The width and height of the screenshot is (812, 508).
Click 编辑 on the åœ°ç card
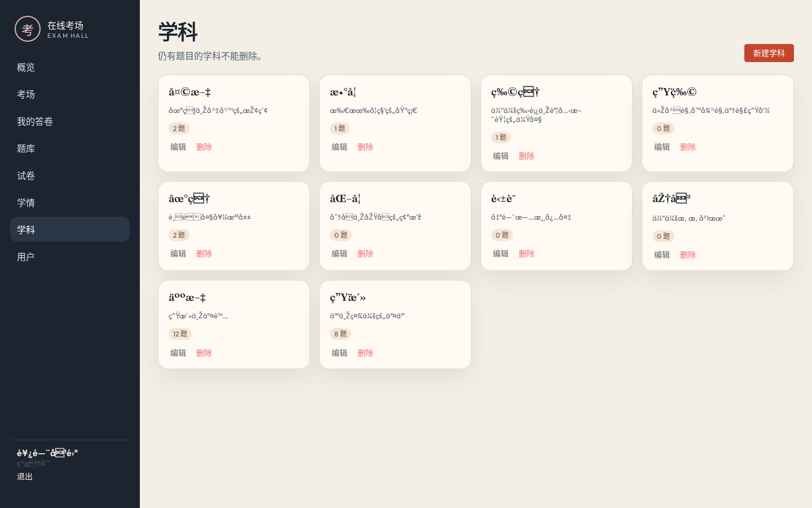pos(178,253)
